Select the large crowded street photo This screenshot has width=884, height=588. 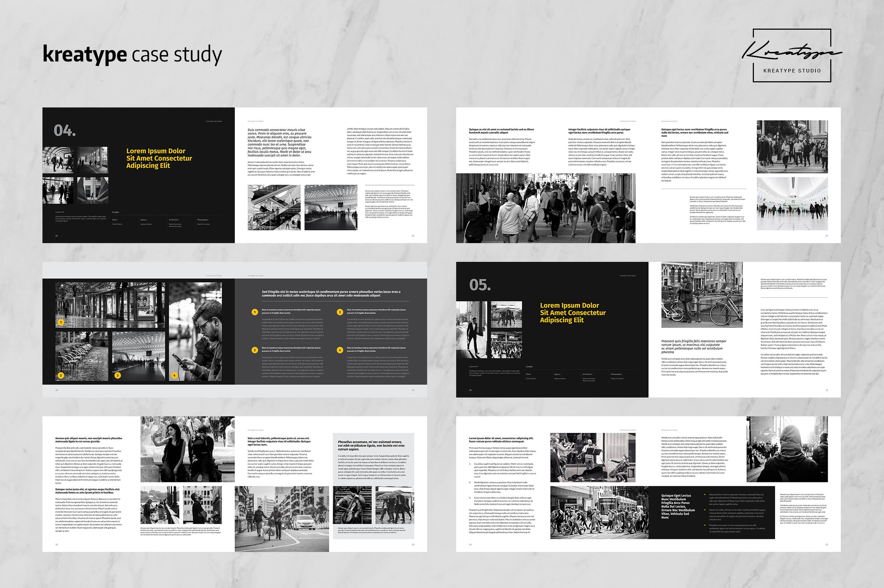click(546, 208)
